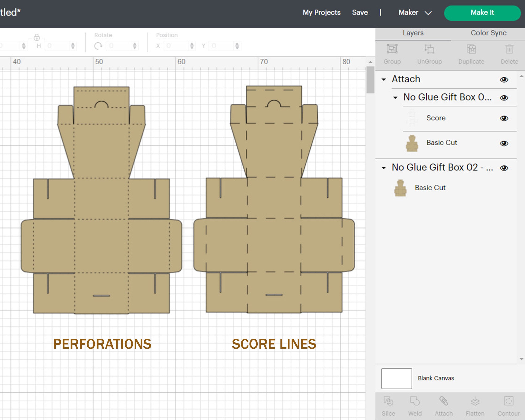Click the Height field stepper arrows
This screenshot has height=420, width=525.
tap(73, 46)
